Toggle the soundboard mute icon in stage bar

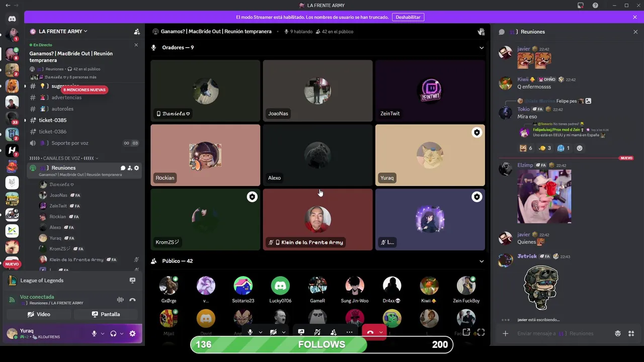(317, 332)
